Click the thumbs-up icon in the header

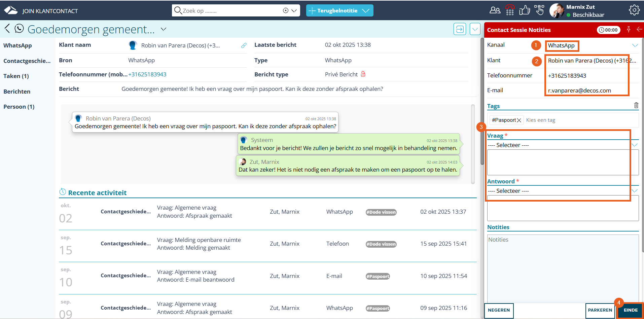point(524,10)
